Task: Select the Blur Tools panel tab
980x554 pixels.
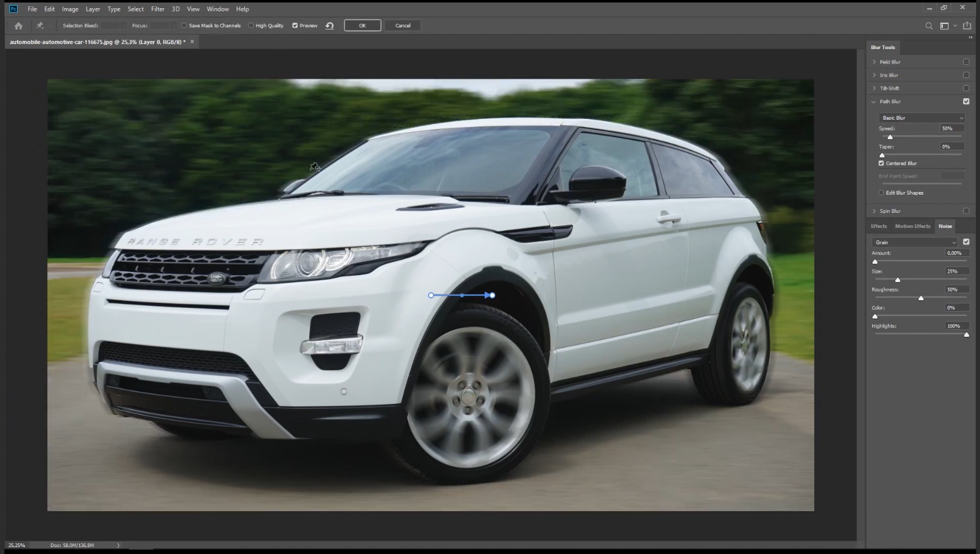Action: click(x=883, y=47)
